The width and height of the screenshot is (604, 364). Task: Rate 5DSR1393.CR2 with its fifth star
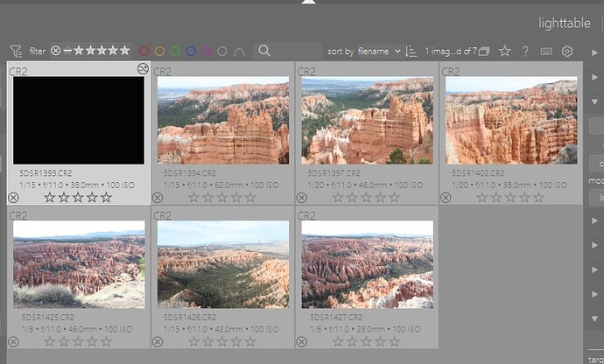tap(106, 198)
